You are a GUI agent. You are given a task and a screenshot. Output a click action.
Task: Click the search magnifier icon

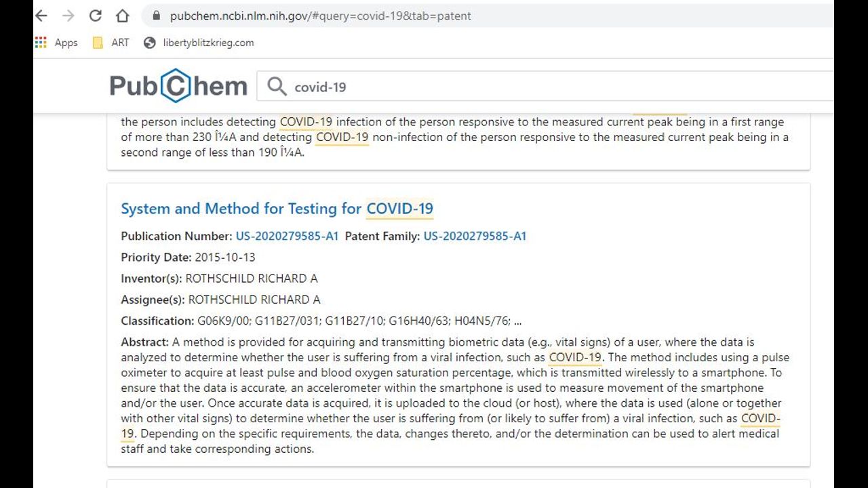277,87
